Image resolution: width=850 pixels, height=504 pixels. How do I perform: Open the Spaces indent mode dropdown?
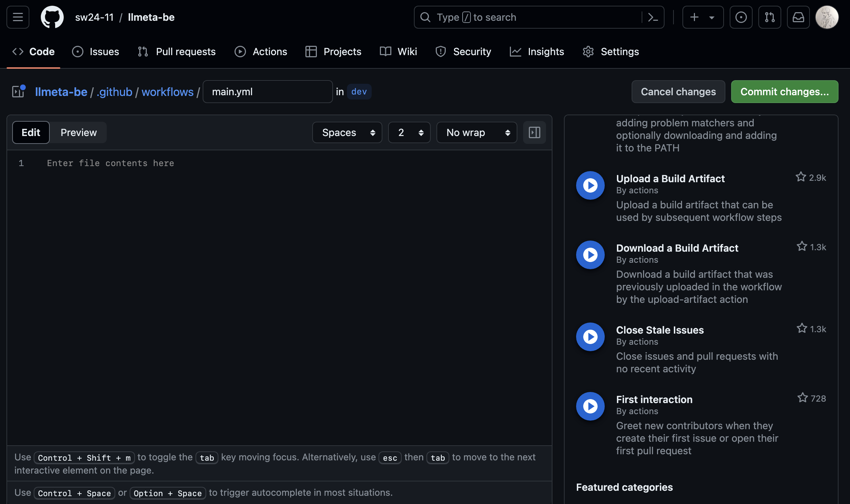(x=347, y=132)
